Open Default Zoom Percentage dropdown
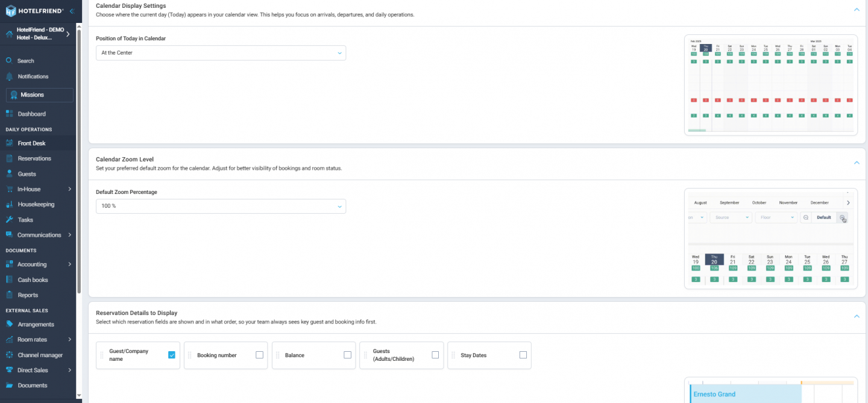 tap(221, 206)
